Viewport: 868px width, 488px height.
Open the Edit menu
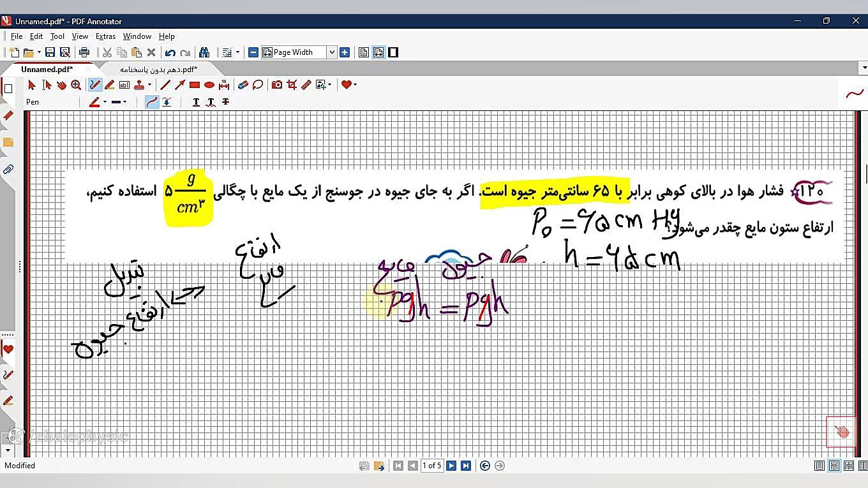pos(36,36)
